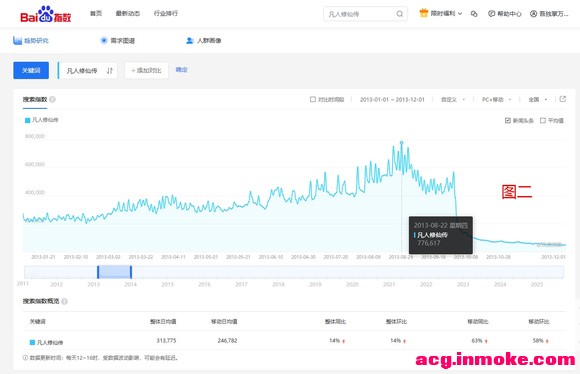Click the 2013-08-22 tooltip box
The height and width of the screenshot is (374, 580).
(x=441, y=235)
